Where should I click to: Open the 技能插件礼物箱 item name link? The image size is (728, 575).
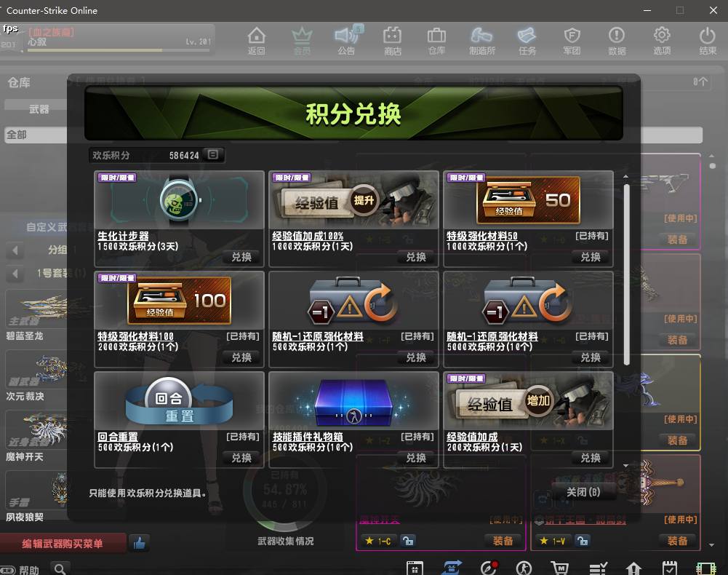click(308, 437)
